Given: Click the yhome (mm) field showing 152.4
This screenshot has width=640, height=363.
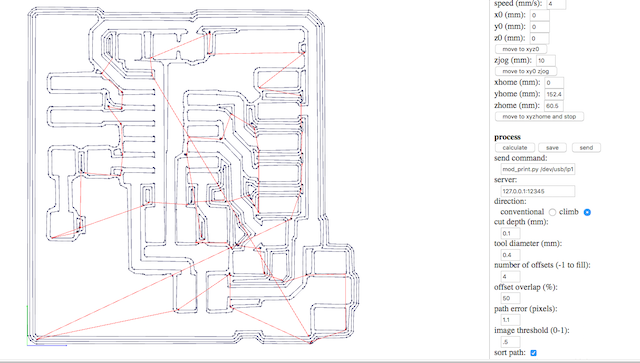Looking at the screenshot, I should pyautogui.click(x=554, y=94).
